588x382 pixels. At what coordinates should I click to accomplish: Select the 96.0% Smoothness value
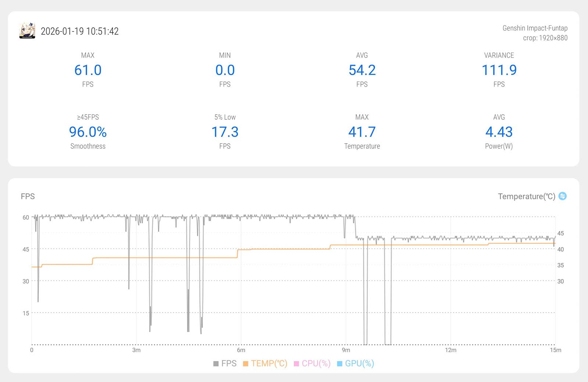click(x=88, y=132)
